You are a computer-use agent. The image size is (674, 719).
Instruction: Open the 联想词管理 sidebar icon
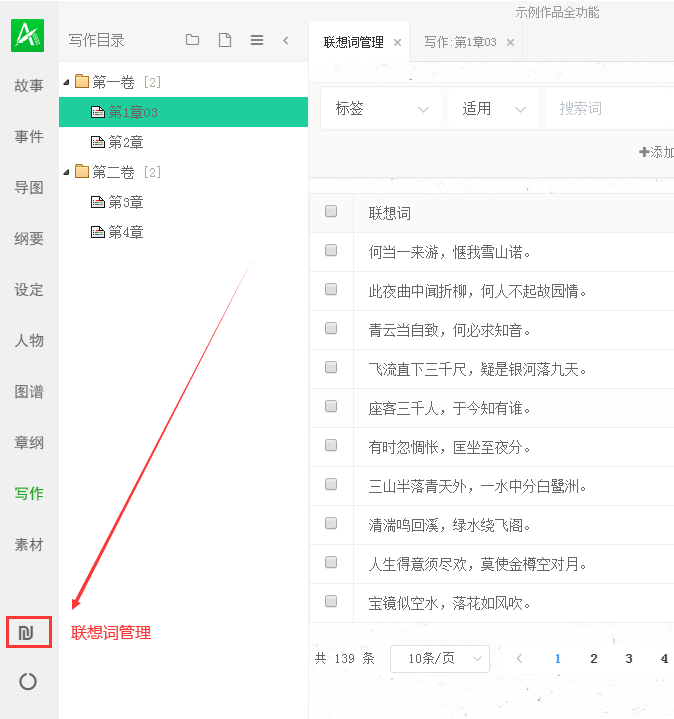point(28,632)
